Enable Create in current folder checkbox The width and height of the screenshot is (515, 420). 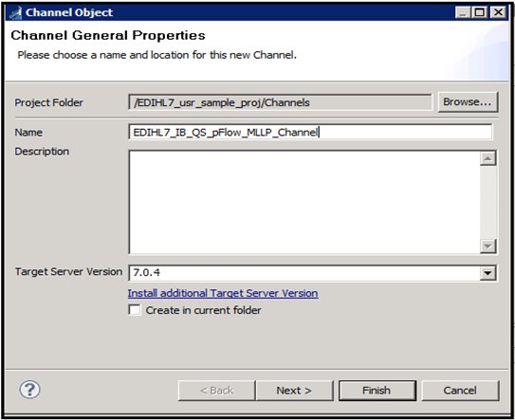(135, 310)
